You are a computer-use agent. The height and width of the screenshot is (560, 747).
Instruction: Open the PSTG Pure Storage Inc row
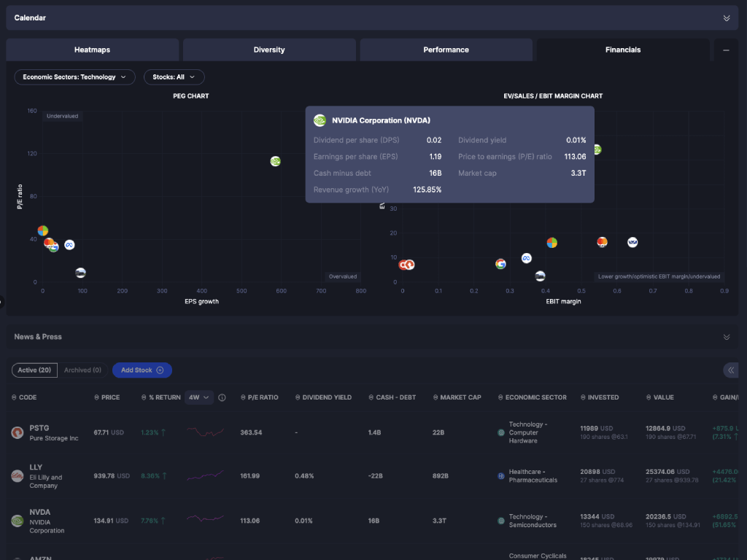[x=373, y=432]
